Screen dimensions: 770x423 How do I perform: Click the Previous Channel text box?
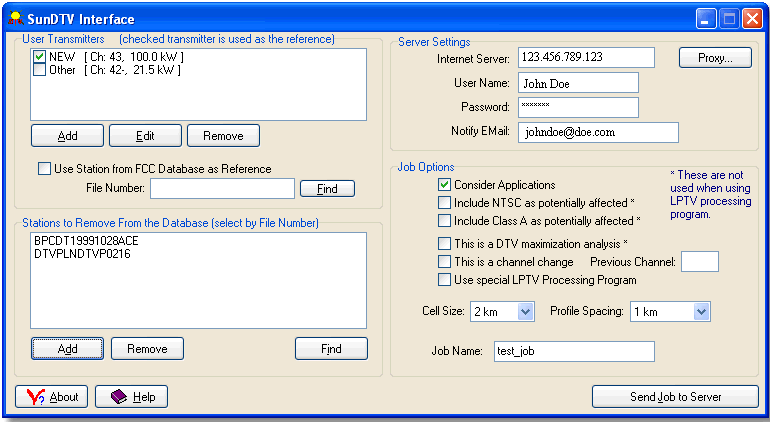(x=699, y=262)
